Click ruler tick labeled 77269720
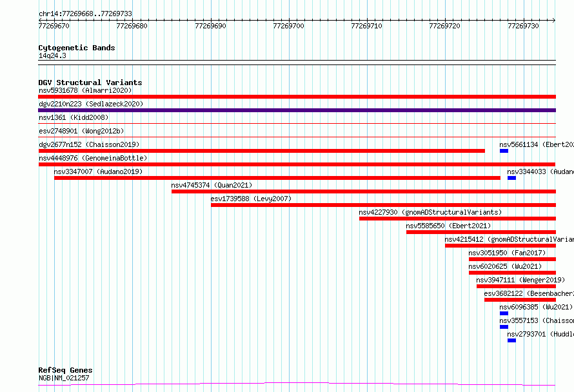Viewport: 574px width, 392px height. pyautogui.click(x=445, y=26)
